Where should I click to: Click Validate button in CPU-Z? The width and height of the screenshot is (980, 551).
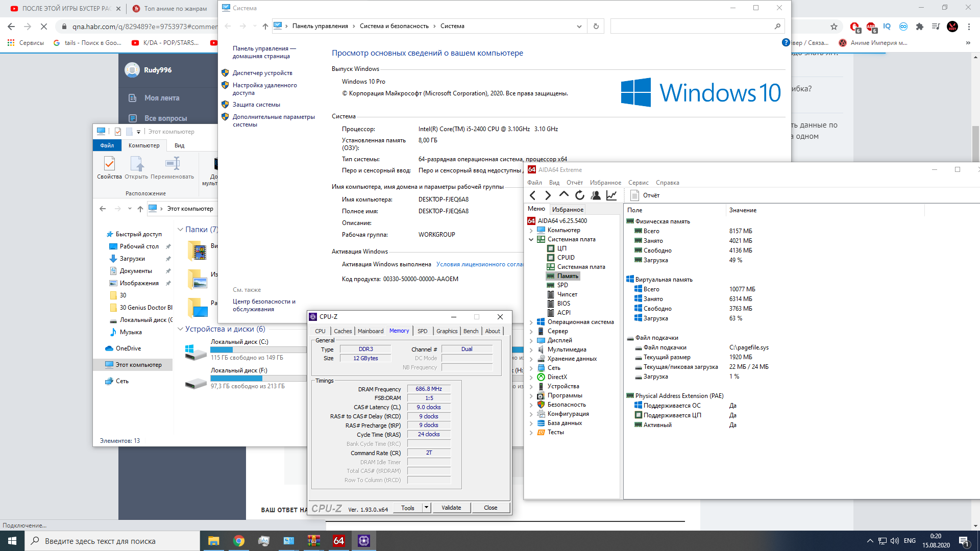pos(451,508)
